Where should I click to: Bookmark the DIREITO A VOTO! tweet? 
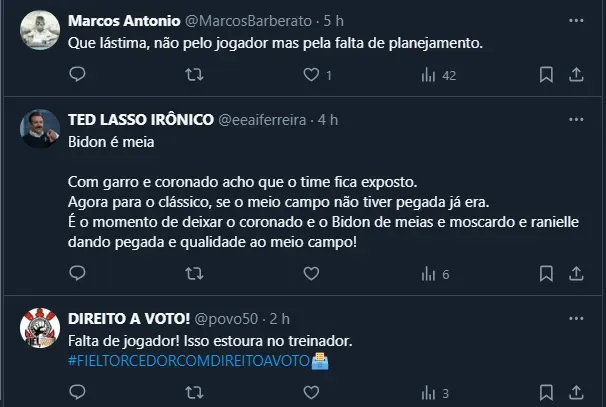pyautogui.click(x=547, y=393)
